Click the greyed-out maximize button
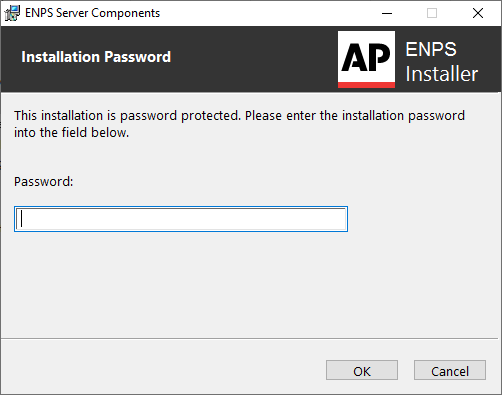Screen dimensions: 502x395 [432, 13]
